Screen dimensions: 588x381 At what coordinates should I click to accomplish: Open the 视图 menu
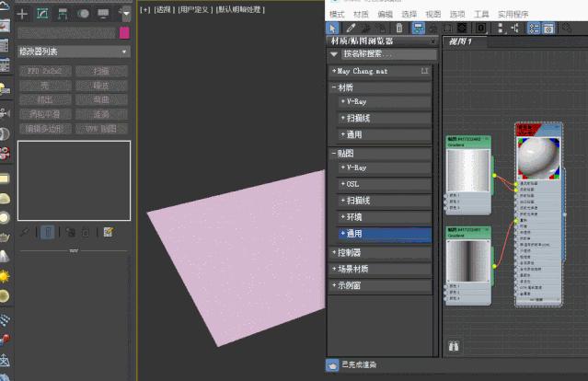pyautogui.click(x=433, y=14)
